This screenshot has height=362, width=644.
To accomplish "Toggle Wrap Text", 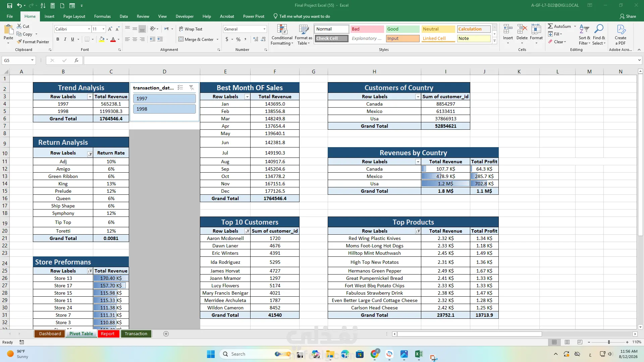I will tap(191, 29).
